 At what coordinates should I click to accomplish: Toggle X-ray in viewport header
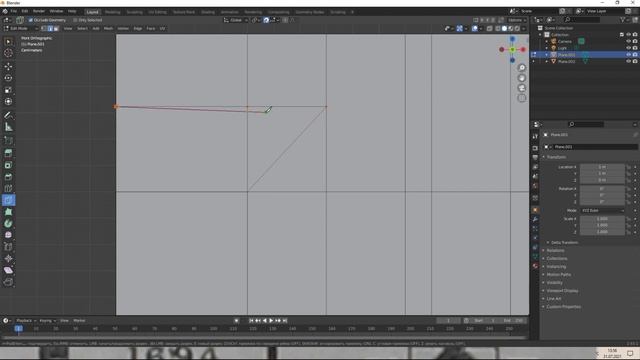click(489, 29)
